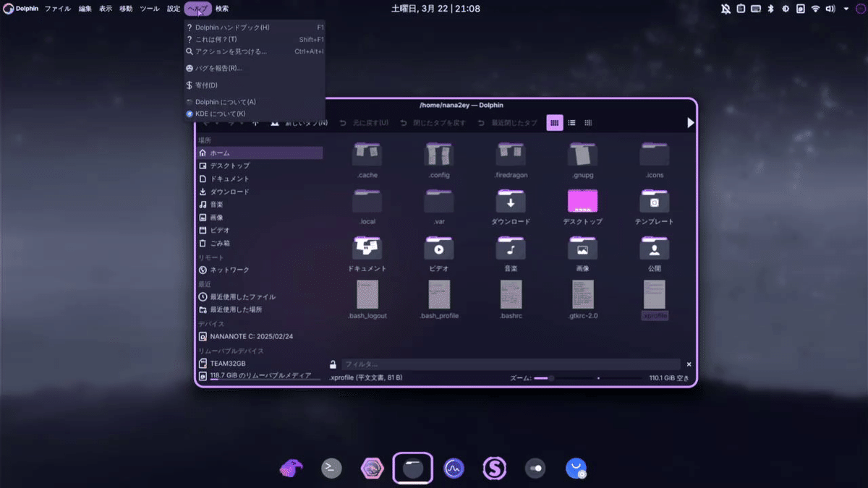The image size is (868, 488).
Task: Expand extra toolbar actions with the right arrow
Action: [690, 122]
